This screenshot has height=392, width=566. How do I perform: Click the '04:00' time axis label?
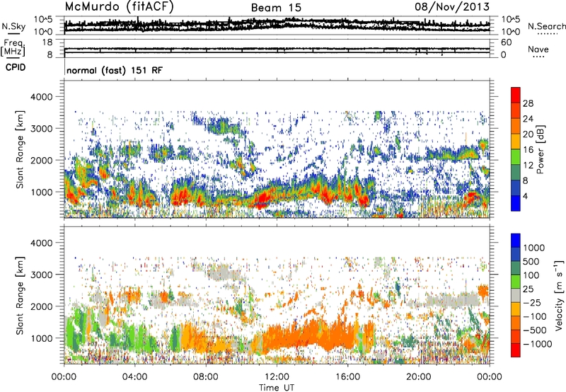tap(134, 377)
